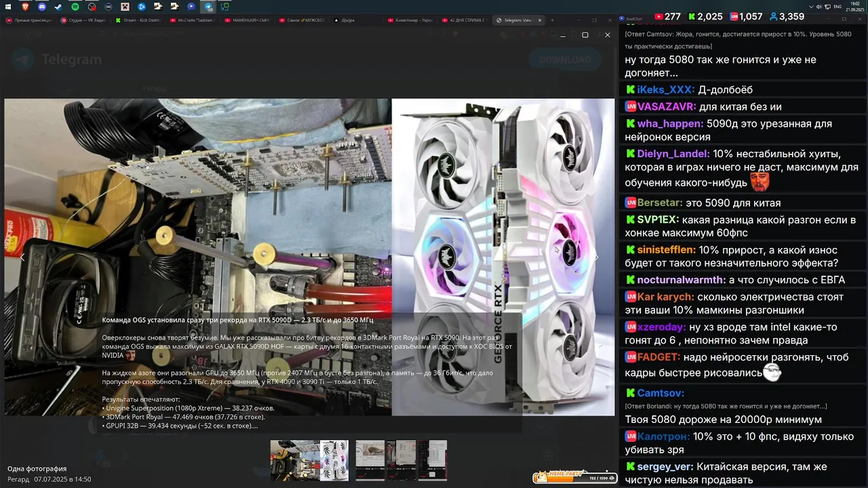The image size is (868, 488).
Task: Click username SVP1EX in chat
Action: (658, 220)
